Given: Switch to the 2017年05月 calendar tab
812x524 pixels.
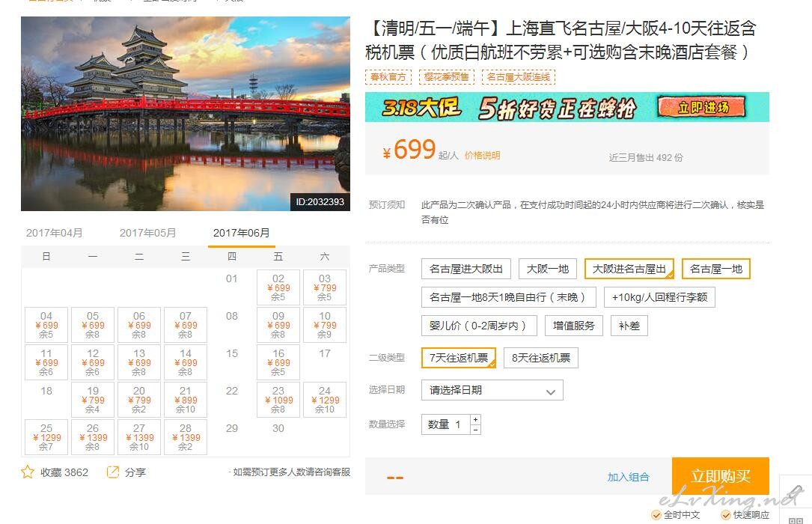Looking at the screenshot, I should pyautogui.click(x=147, y=233).
